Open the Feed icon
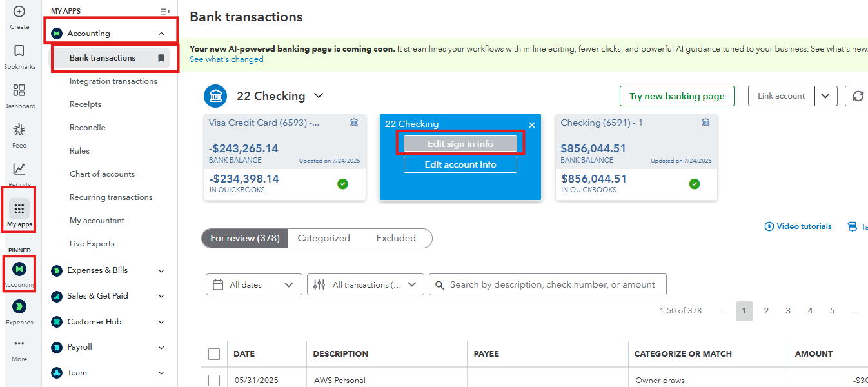The image size is (868, 387). point(19,130)
